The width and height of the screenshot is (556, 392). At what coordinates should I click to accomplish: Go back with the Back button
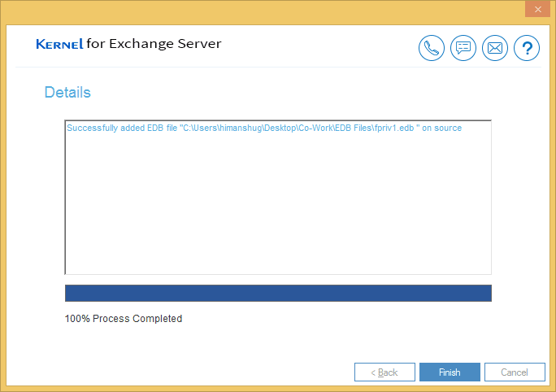[x=384, y=372]
